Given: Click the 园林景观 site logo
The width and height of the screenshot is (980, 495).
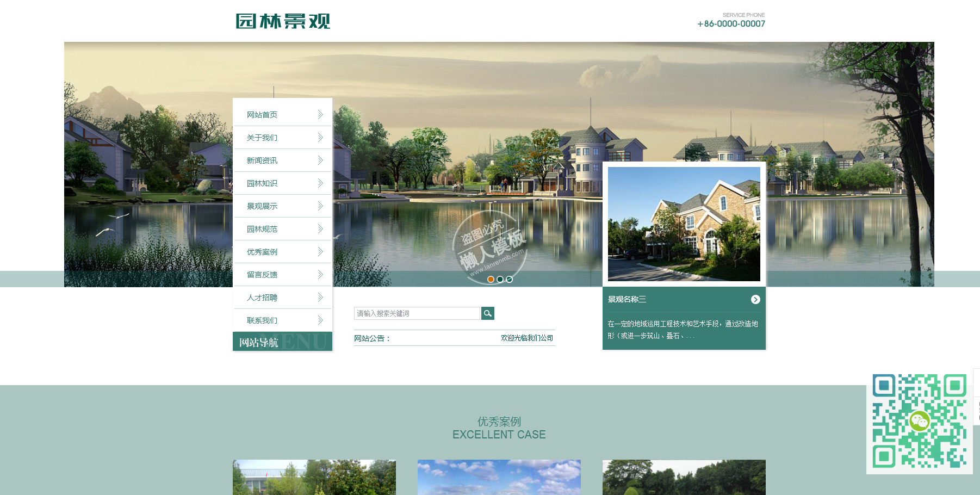Looking at the screenshot, I should pos(283,21).
